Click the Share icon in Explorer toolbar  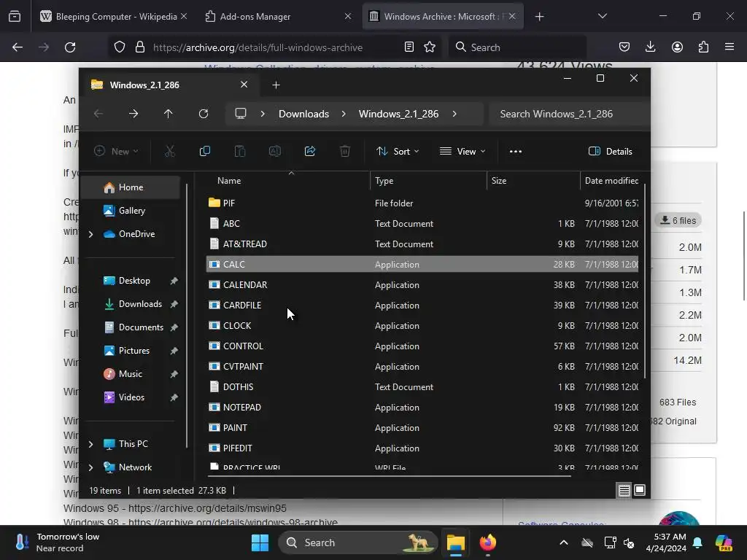310,152
